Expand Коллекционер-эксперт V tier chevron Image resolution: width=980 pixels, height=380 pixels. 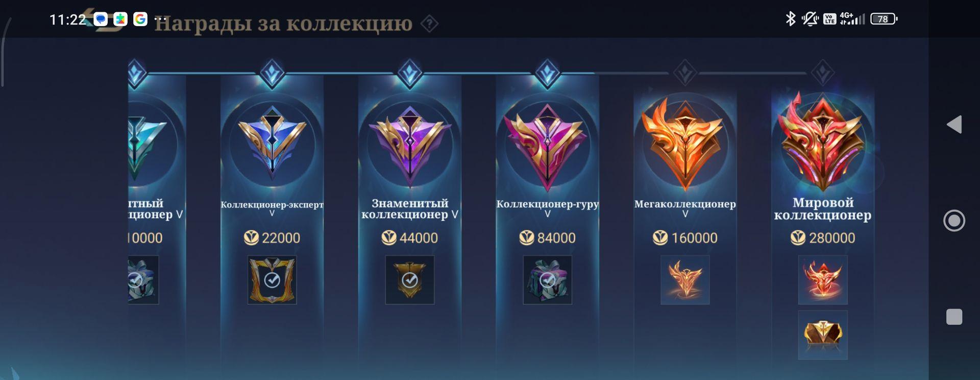click(272, 213)
